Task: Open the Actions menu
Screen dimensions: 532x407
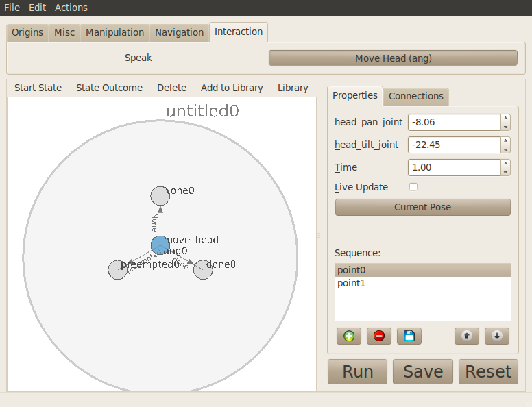Action: pyautogui.click(x=71, y=8)
